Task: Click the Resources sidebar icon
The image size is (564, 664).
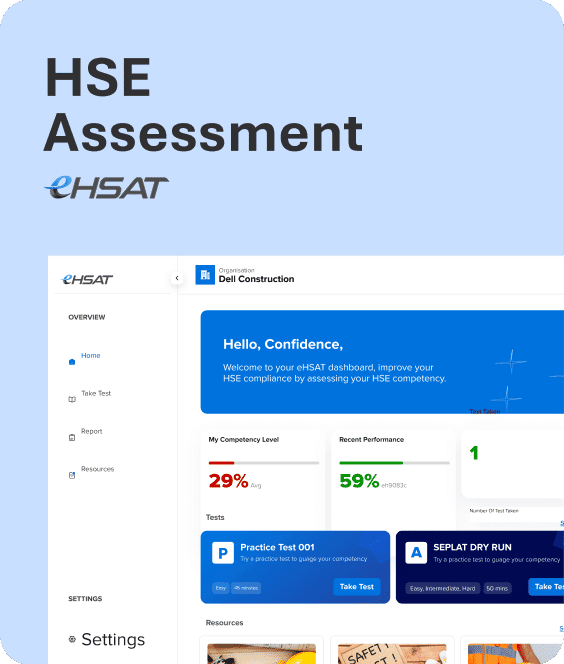Action: (x=72, y=475)
